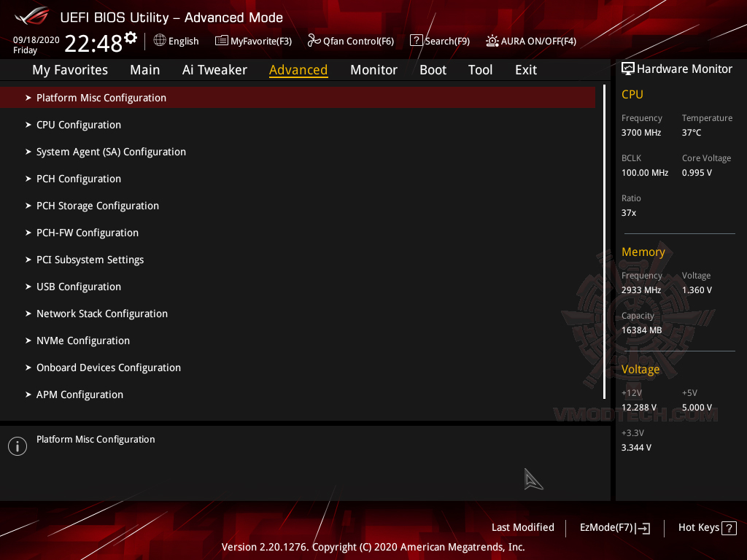Image resolution: width=747 pixels, height=560 pixels.
Task: Expand Onboard Devices Configuration
Action: pyautogui.click(x=109, y=367)
